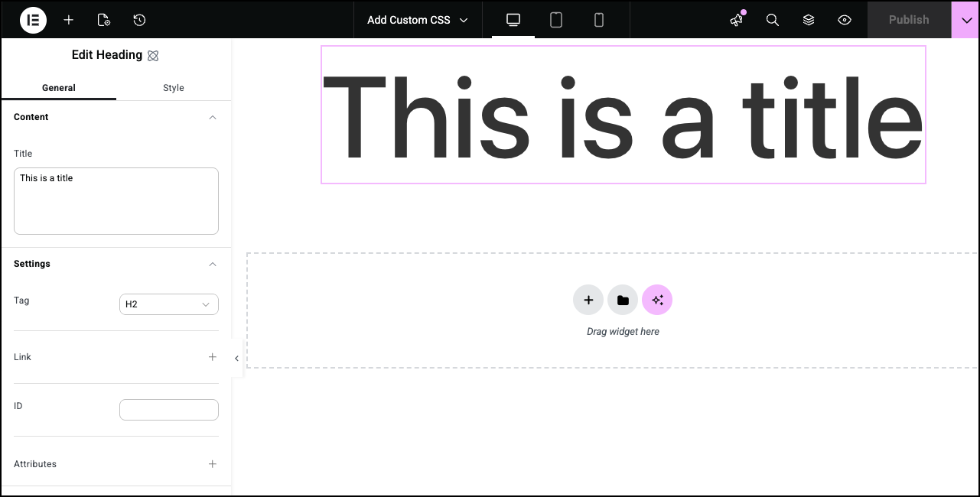Switch to the Style tab
Viewport: 980px width, 497px height.
point(174,88)
